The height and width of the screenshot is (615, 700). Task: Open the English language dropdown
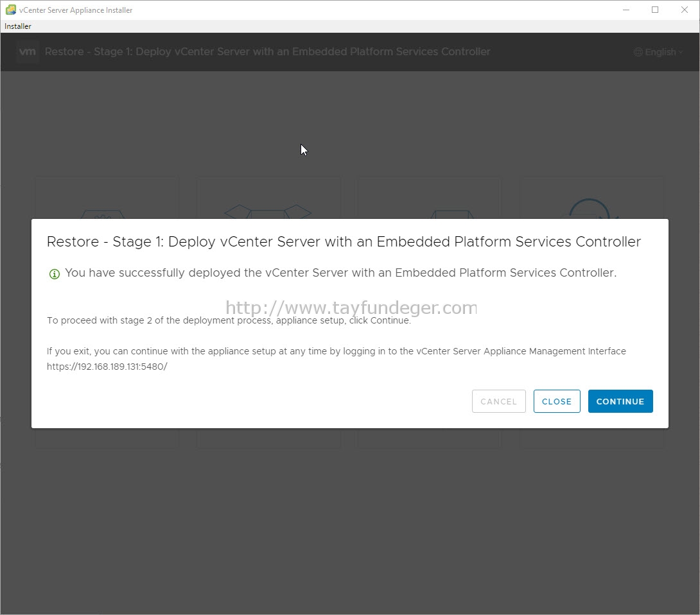click(x=660, y=52)
